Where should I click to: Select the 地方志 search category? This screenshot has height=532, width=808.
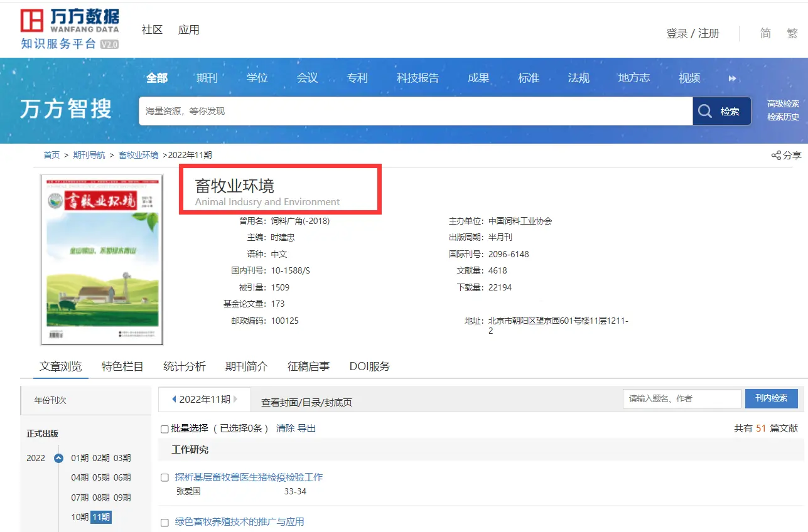[634, 78]
